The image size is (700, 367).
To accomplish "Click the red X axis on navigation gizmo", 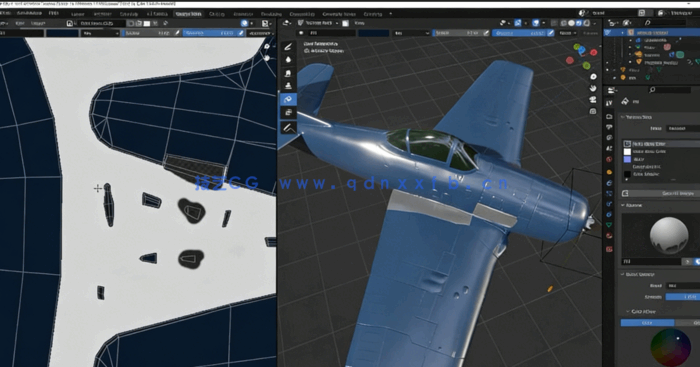I will click(593, 53).
